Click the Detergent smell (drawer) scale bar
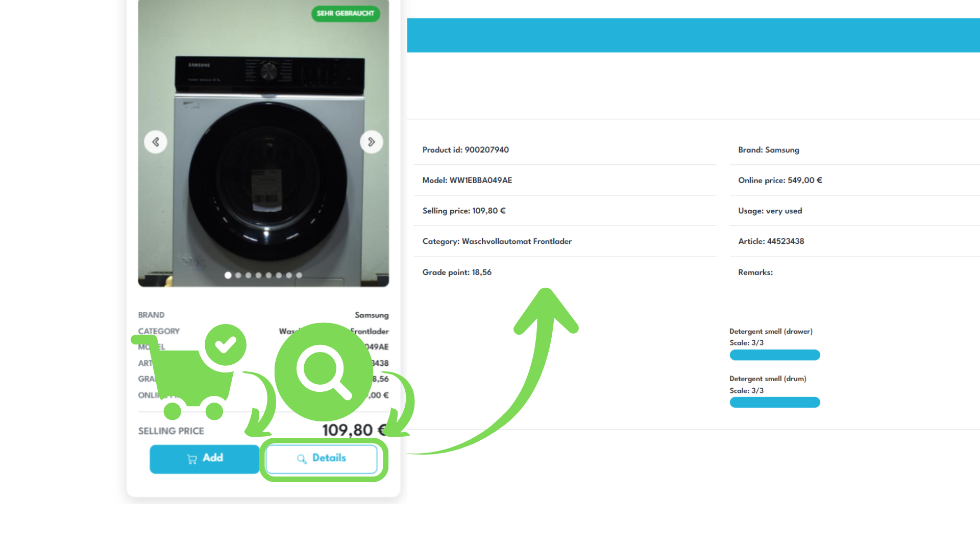The width and height of the screenshot is (980, 551). coord(775,355)
